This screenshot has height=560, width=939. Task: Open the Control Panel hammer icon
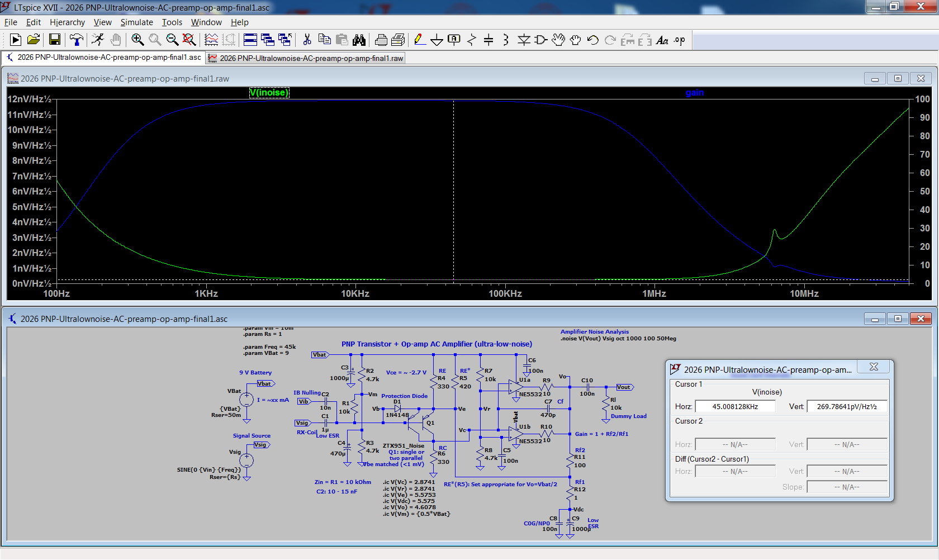[76, 40]
